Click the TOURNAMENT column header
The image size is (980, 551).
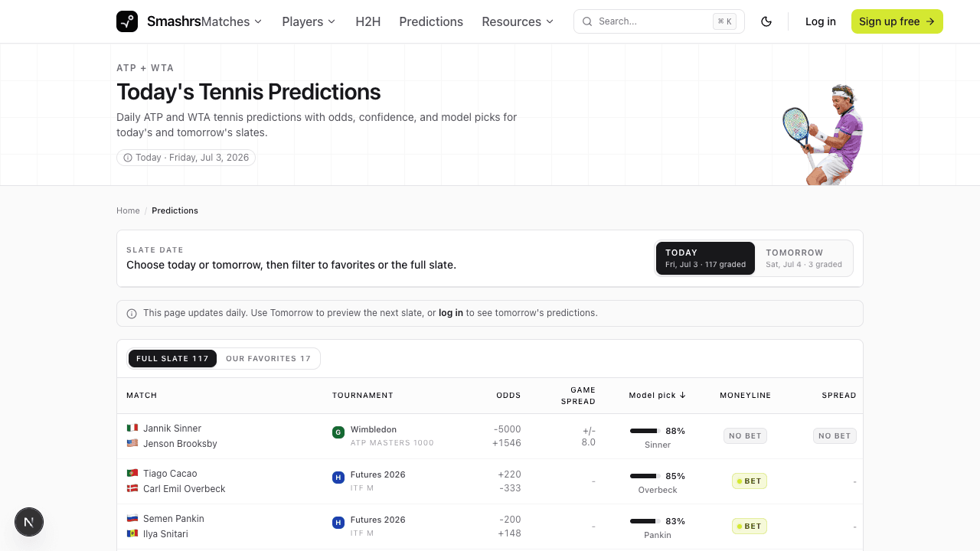click(x=363, y=396)
